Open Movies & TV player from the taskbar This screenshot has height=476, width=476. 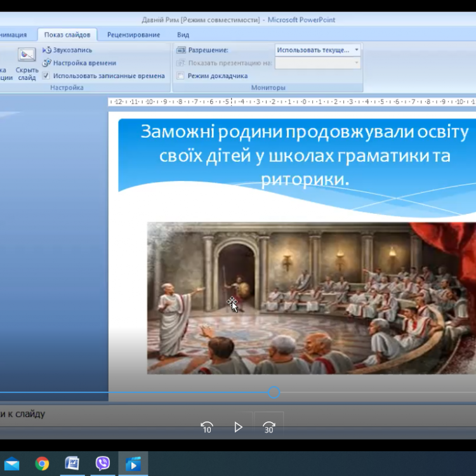(133, 463)
